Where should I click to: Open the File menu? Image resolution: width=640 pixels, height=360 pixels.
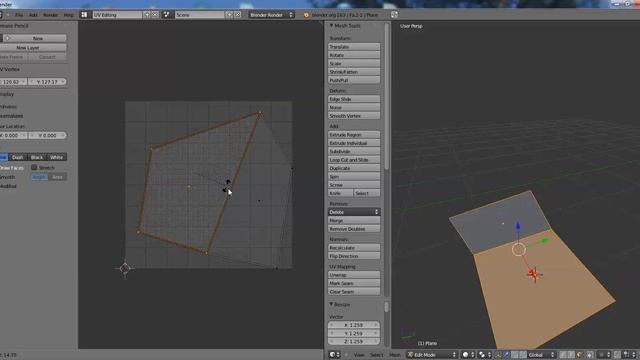pos(19,15)
